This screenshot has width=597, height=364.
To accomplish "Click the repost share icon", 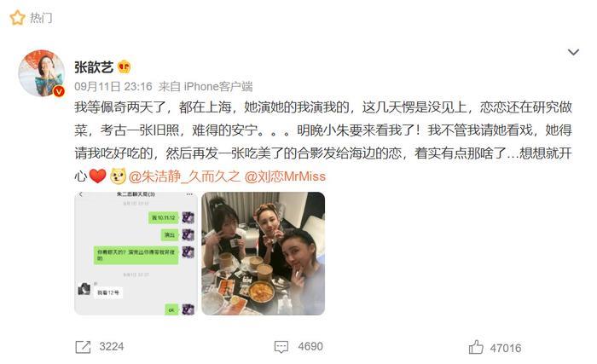I will 83,347.
